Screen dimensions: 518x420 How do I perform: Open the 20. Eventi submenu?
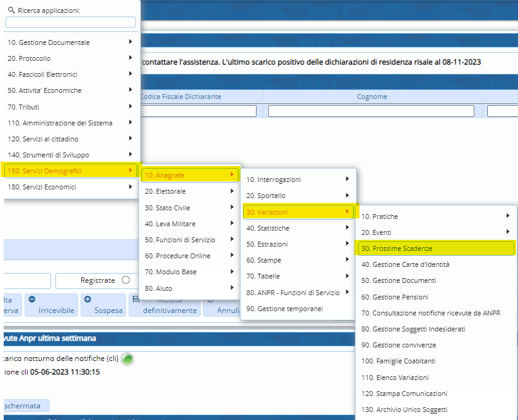436,232
